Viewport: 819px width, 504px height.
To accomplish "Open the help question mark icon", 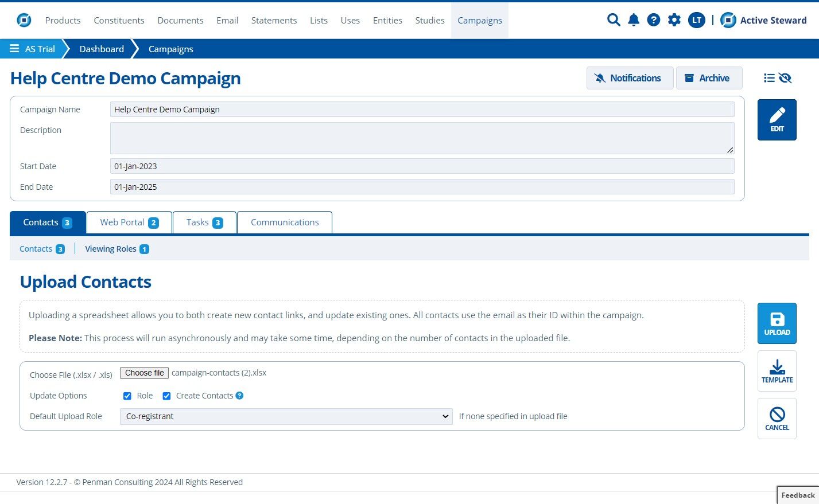I will coord(653,20).
